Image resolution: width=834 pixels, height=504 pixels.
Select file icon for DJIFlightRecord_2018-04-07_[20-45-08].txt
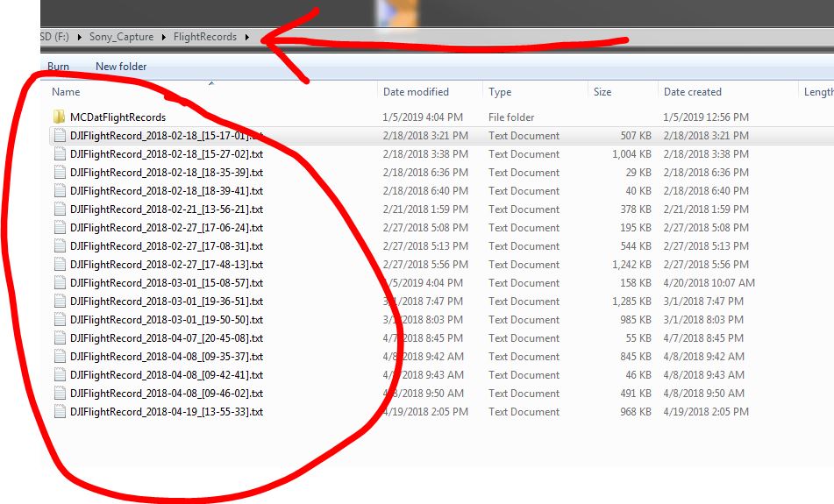60,337
